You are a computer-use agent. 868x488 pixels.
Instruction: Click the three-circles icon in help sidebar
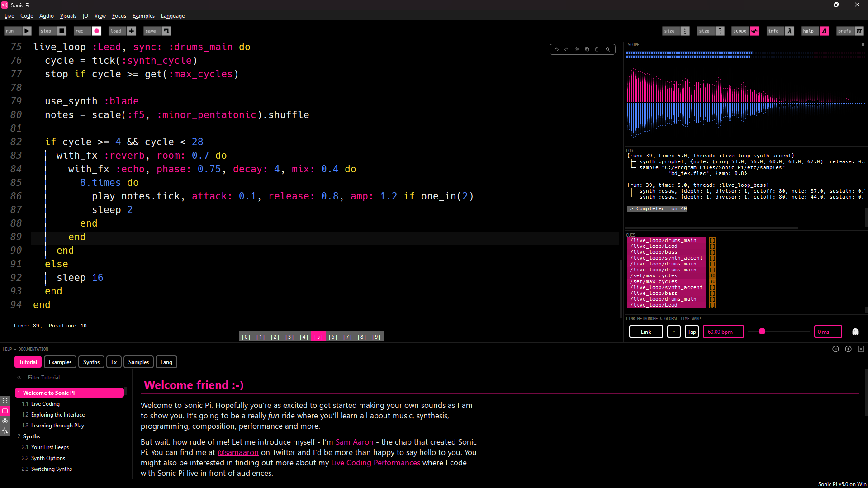pyautogui.click(x=5, y=421)
